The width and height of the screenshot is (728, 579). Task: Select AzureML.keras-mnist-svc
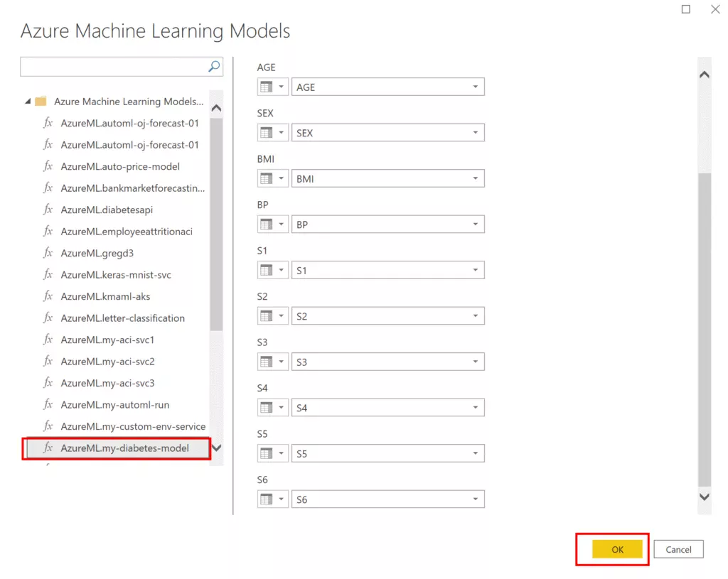(x=116, y=275)
